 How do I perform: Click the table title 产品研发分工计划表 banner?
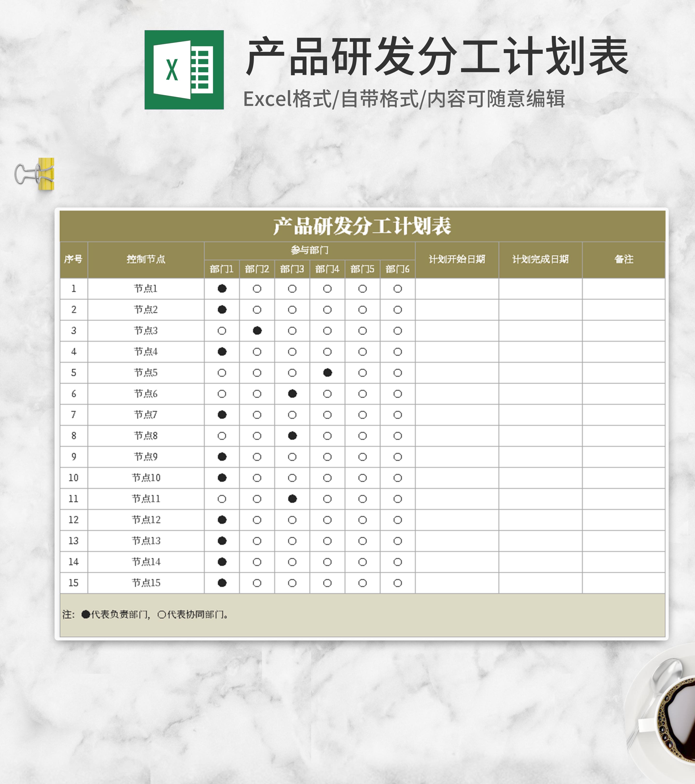(362, 226)
